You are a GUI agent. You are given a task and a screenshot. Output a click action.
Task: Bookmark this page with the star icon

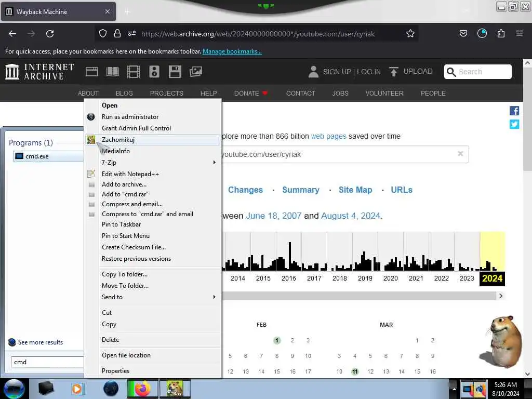[410, 34]
